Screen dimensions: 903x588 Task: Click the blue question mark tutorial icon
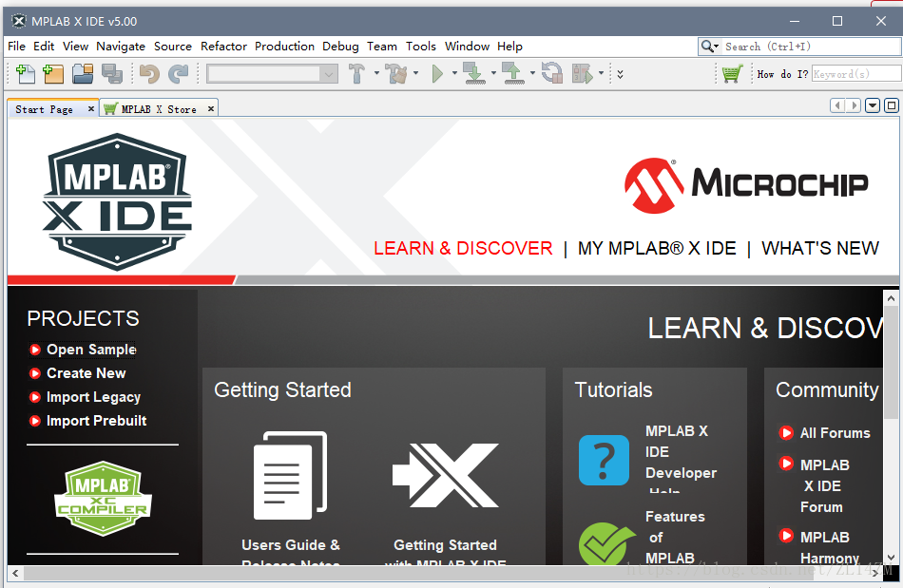[604, 461]
